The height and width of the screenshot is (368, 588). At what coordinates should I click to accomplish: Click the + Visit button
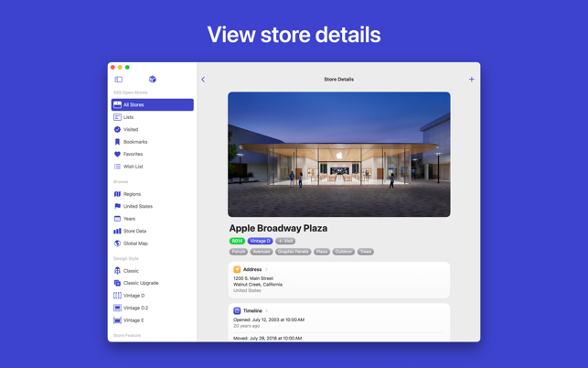tap(285, 241)
